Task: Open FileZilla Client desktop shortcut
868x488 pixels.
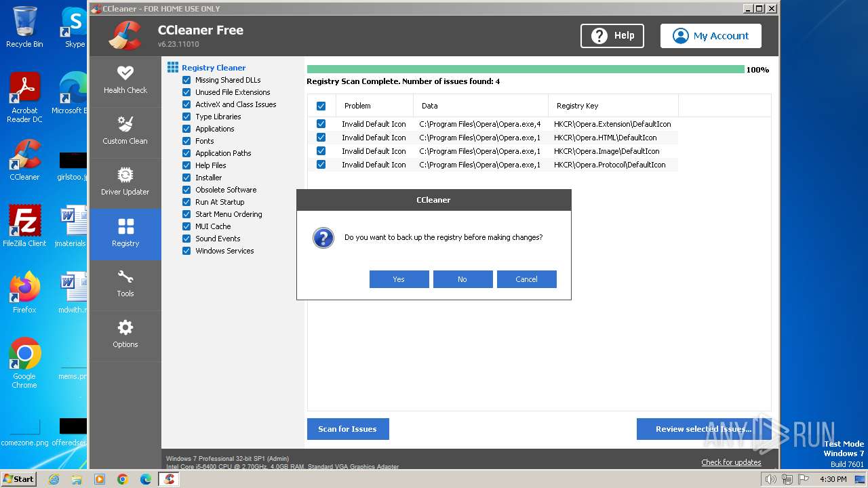Action: point(24,226)
